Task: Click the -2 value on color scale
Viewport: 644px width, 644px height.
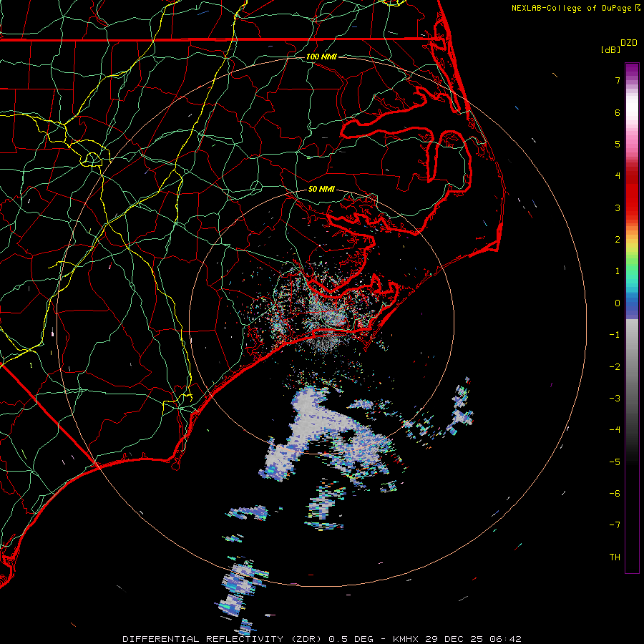Action: tap(615, 367)
